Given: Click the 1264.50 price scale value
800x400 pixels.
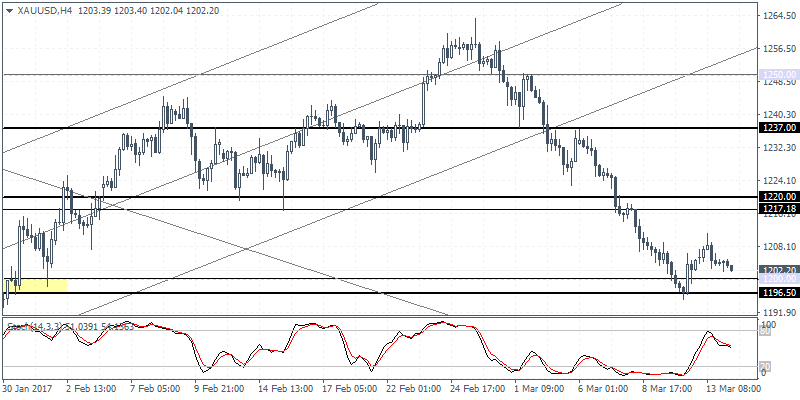Looking at the screenshot, I should [776, 16].
